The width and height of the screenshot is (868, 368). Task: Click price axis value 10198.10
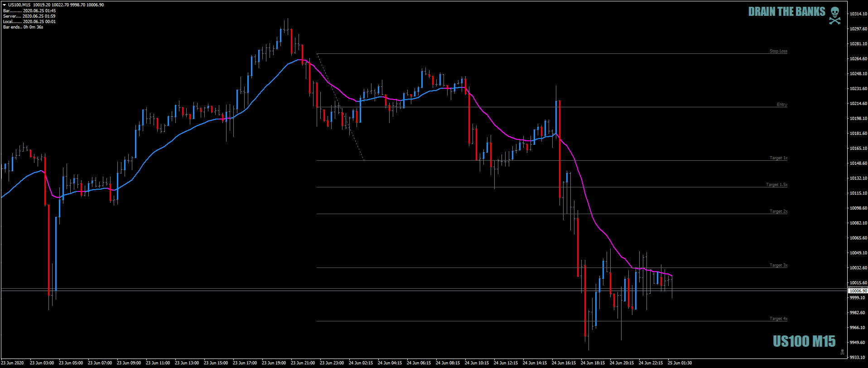click(x=858, y=119)
